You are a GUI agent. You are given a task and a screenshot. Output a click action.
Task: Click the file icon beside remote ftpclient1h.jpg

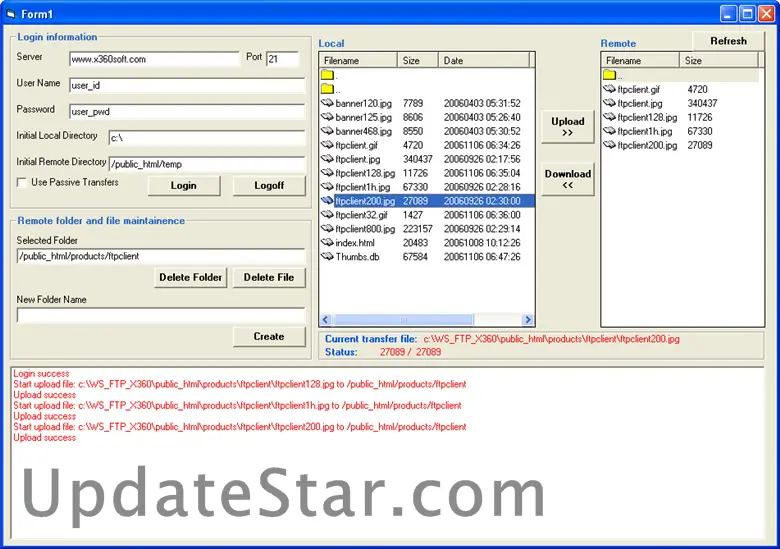pos(609,131)
